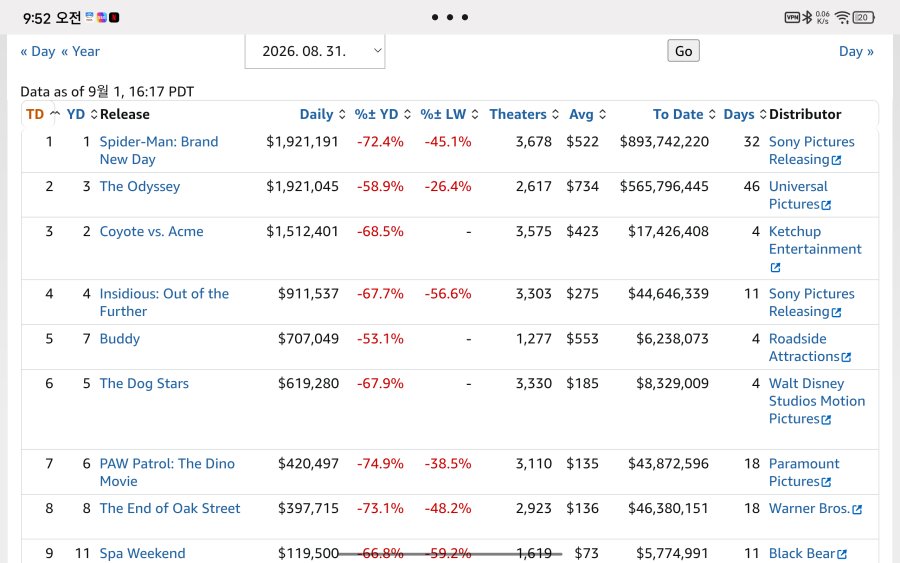Open the 2026. 08. 31. date dropdown
900x563 pixels.
coord(315,51)
